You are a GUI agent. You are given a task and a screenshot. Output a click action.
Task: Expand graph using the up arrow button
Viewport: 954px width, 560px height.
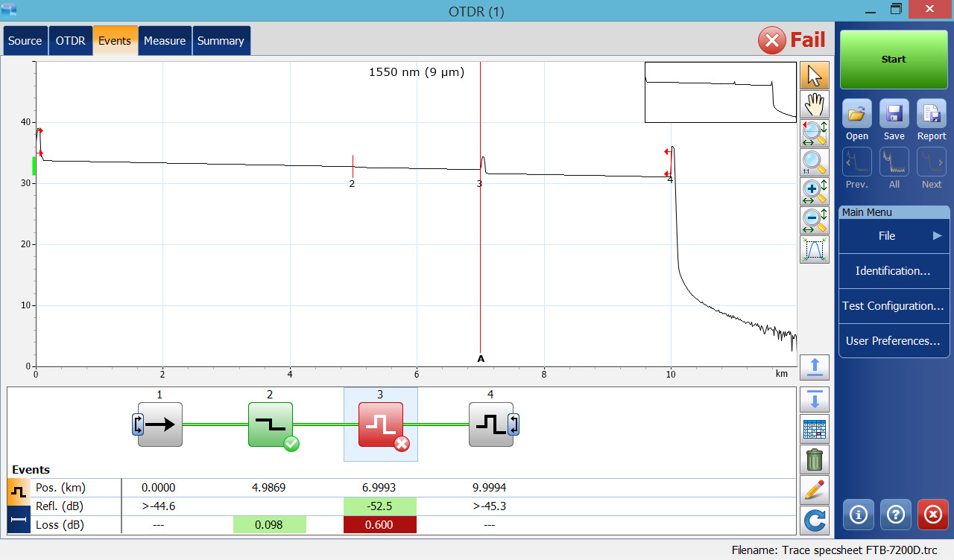tap(815, 367)
